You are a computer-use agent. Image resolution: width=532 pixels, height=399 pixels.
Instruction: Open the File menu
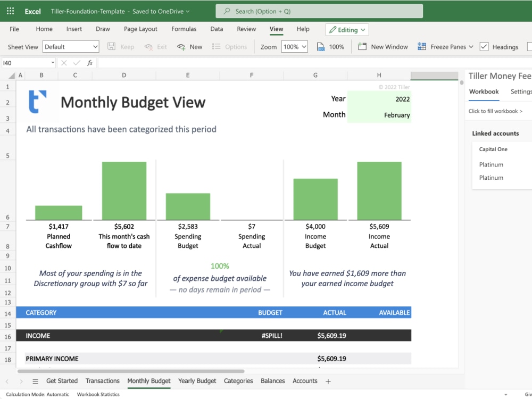click(x=14, y=29)
